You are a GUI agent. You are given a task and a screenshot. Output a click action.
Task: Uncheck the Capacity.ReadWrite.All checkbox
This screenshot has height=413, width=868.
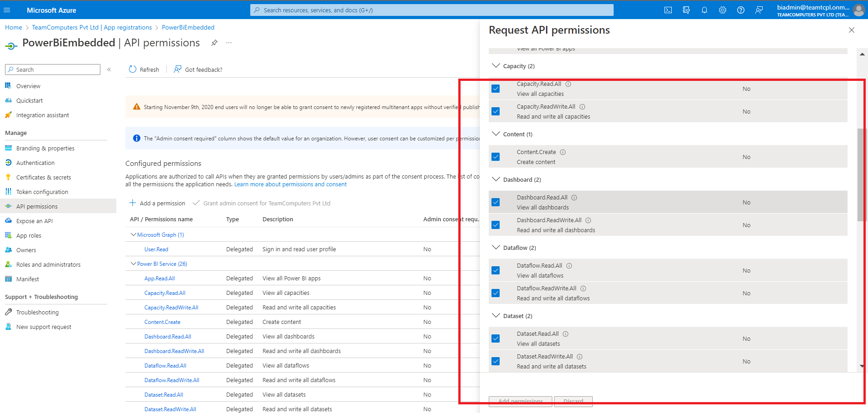click(x=496, y=111)
